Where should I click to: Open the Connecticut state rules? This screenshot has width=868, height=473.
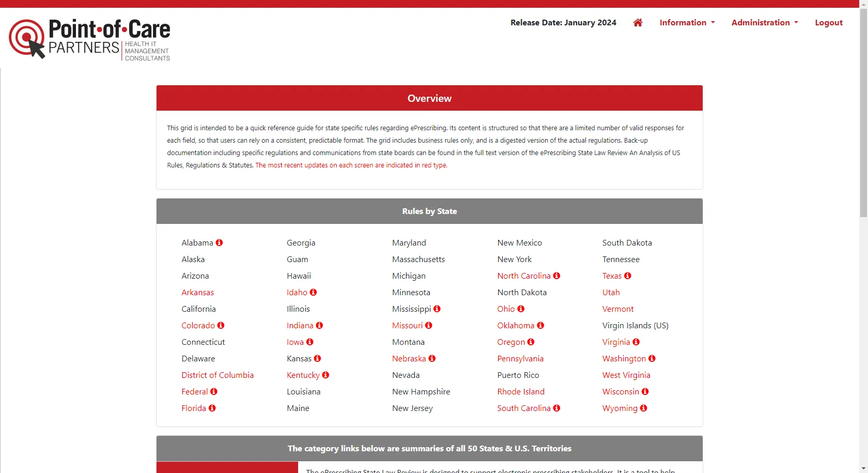(203, 342)
